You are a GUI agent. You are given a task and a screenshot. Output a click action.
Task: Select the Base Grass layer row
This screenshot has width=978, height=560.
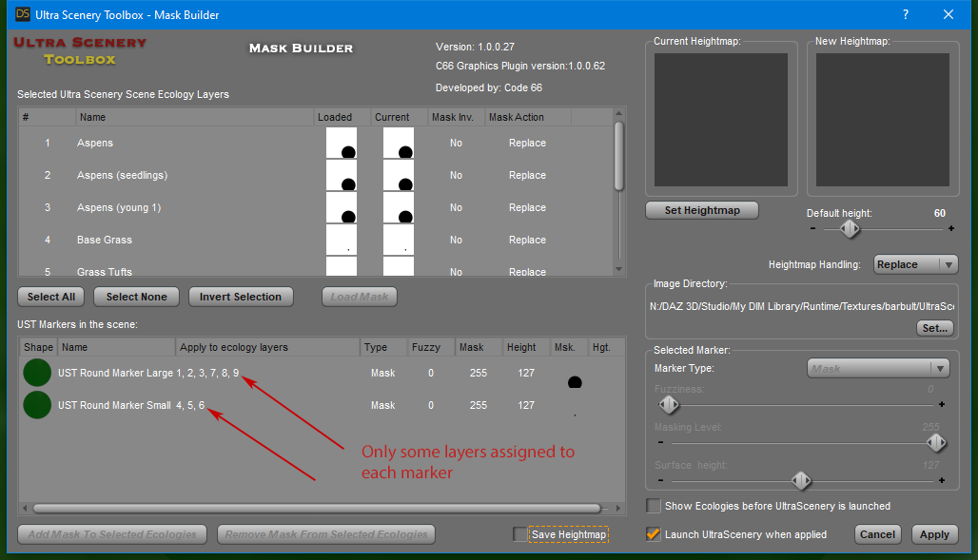point(316,241)
